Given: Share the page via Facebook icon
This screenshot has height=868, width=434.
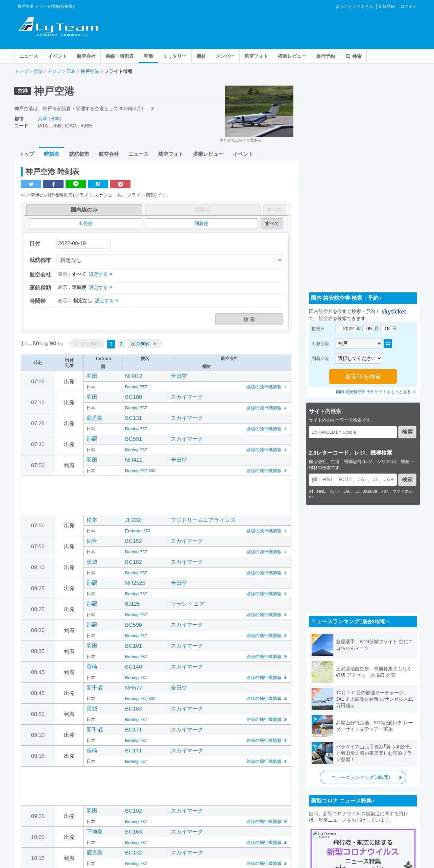Looking at the screenshot, I should click(x=53, y=184).
